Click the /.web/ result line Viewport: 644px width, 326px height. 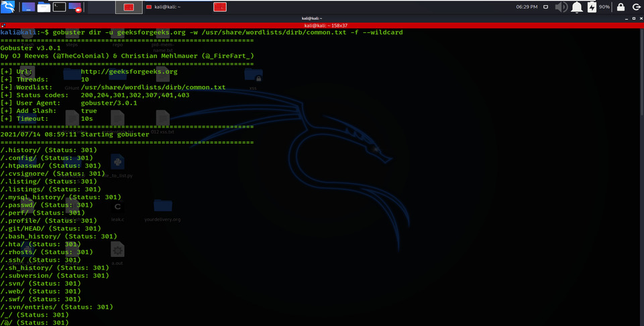pos(40,291)
